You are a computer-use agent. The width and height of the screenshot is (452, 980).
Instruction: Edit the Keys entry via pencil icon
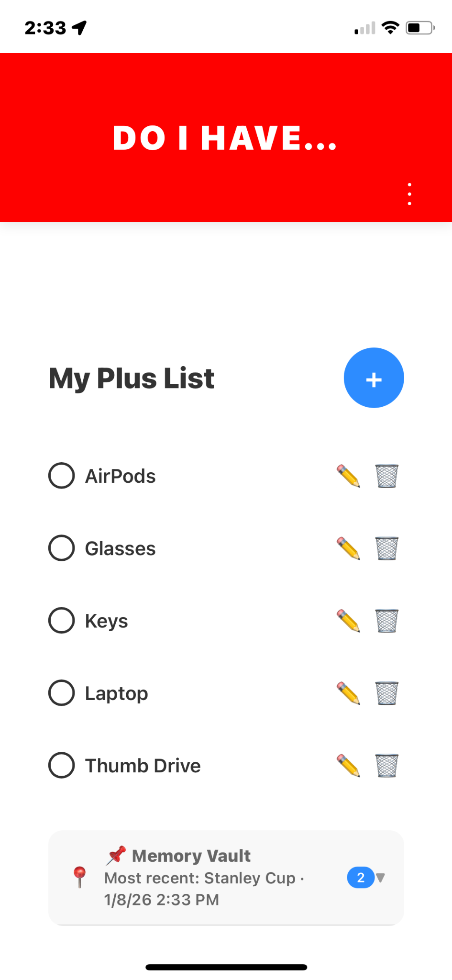pos(348,621)
